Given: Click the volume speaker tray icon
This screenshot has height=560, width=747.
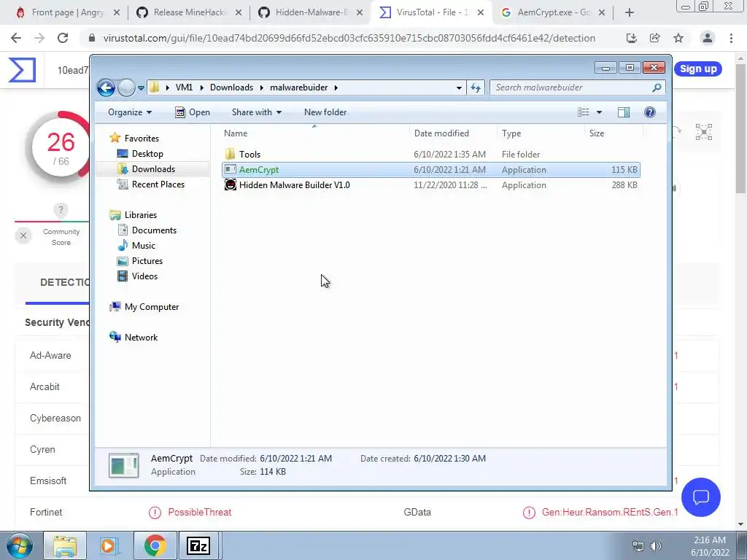Looking at the screenshot, I should click(657, 546).
